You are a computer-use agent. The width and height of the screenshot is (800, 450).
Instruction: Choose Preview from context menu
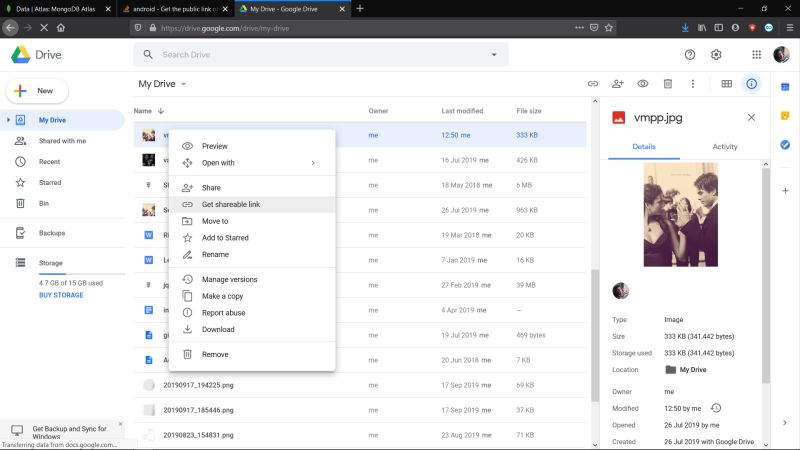(x=252, y=146)
